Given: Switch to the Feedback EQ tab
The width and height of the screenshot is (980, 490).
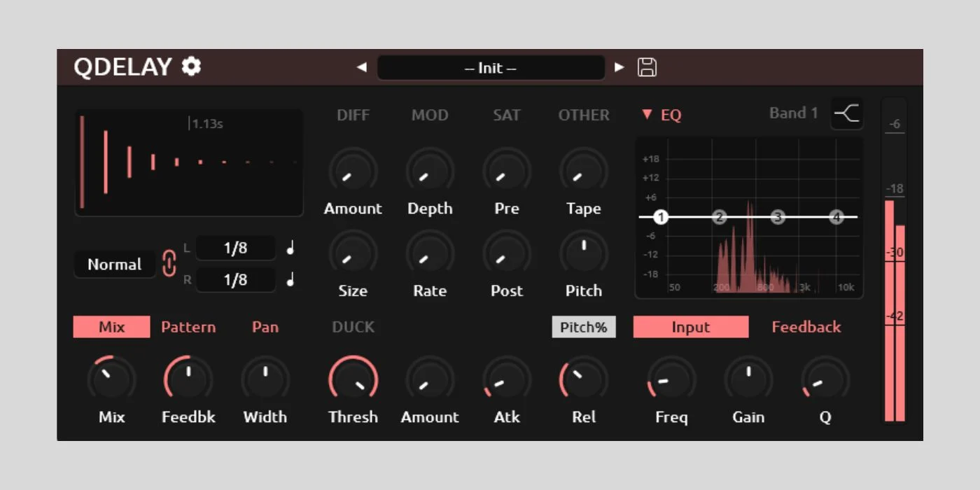Looking at the screenshot, I should tap(806, 327).
